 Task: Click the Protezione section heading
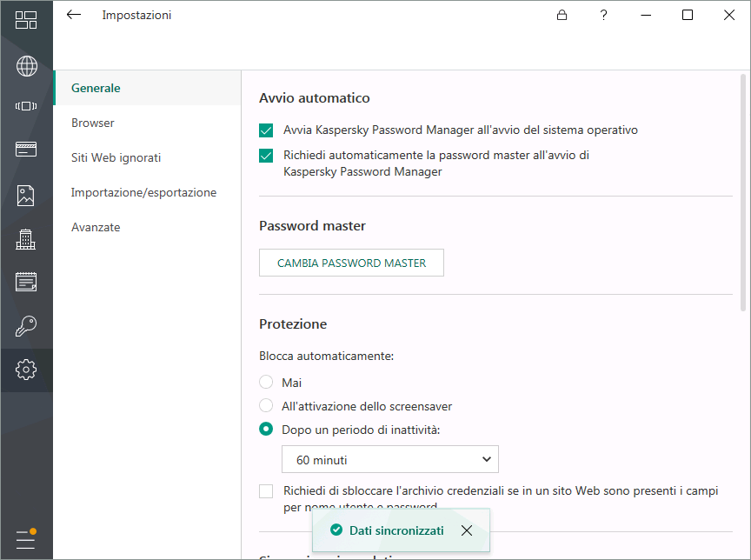tap(293, 324)
